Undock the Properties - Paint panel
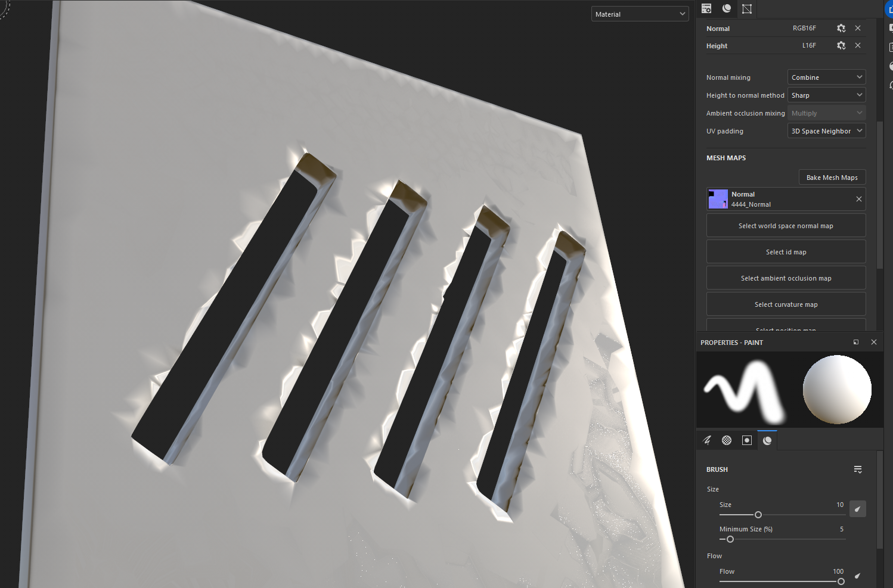The height and width of the screenshot is (588, 893). [856, 342]
